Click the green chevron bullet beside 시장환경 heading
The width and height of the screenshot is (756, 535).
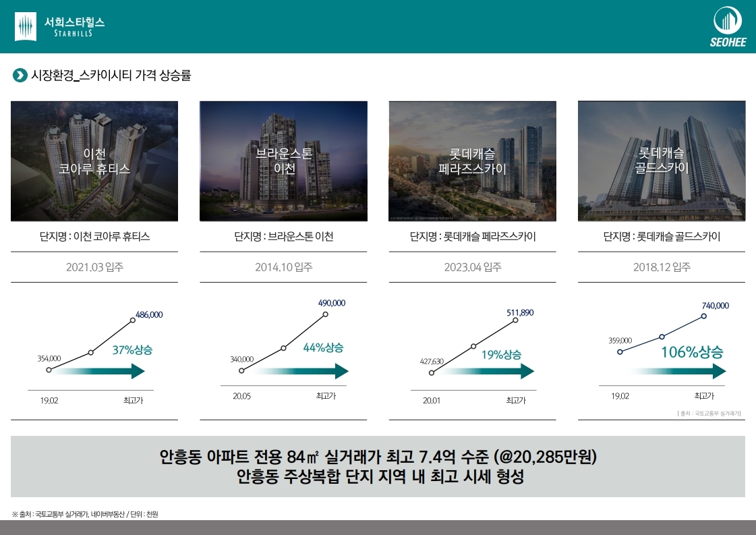(x=20, y=76)
